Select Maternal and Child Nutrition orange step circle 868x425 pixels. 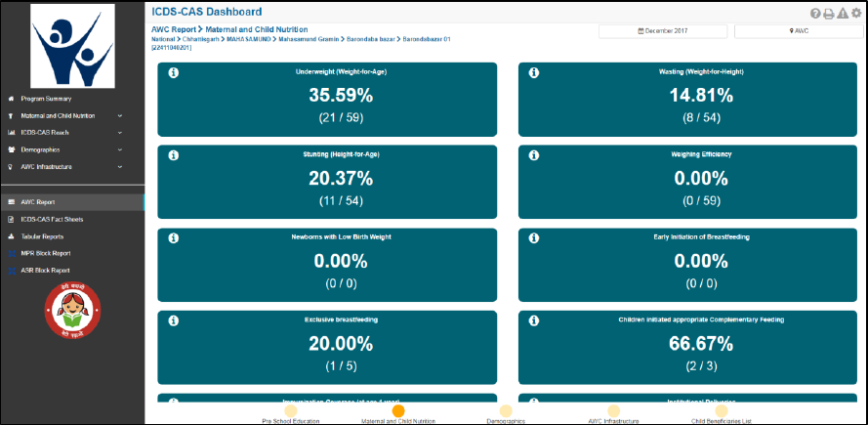click(398, 411)
